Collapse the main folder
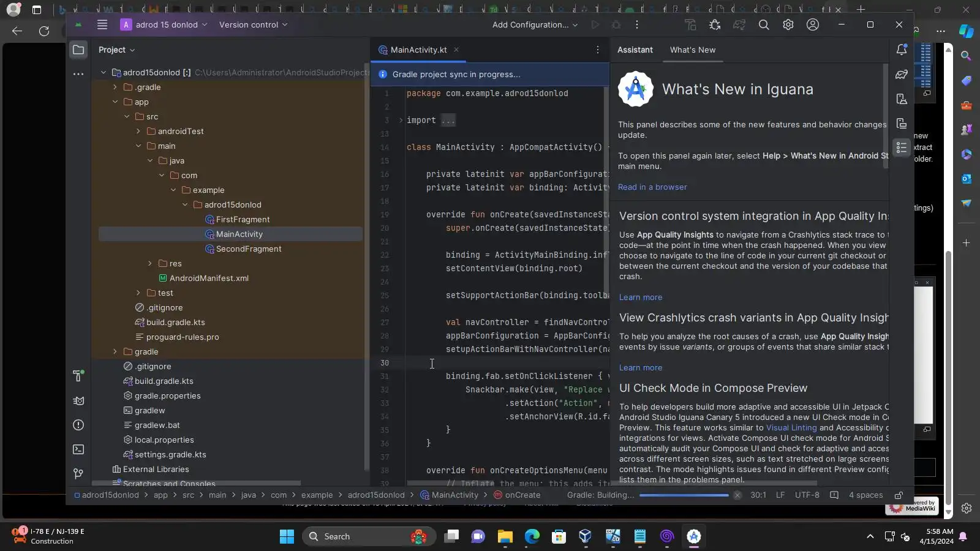980x551 pixels. 138,146
